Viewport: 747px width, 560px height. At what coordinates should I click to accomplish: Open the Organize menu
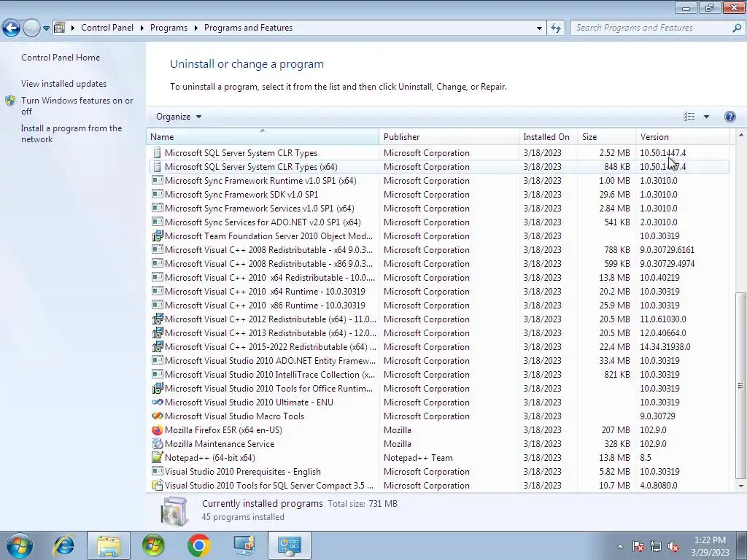point(179,117)
